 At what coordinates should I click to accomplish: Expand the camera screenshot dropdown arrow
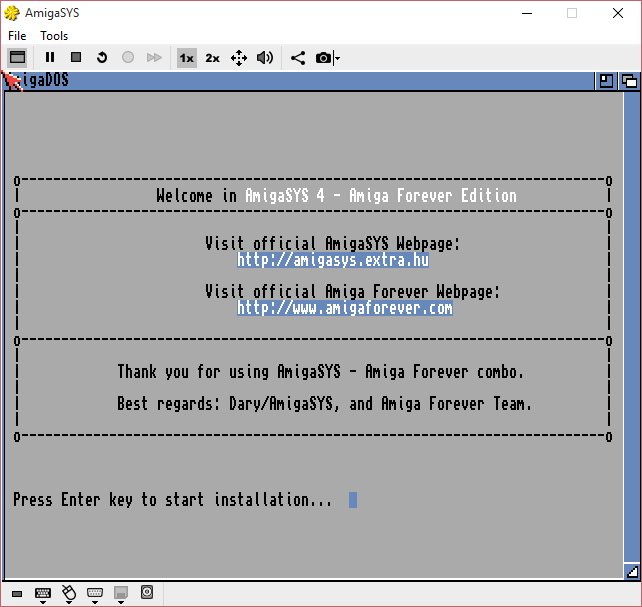point(337,58)
